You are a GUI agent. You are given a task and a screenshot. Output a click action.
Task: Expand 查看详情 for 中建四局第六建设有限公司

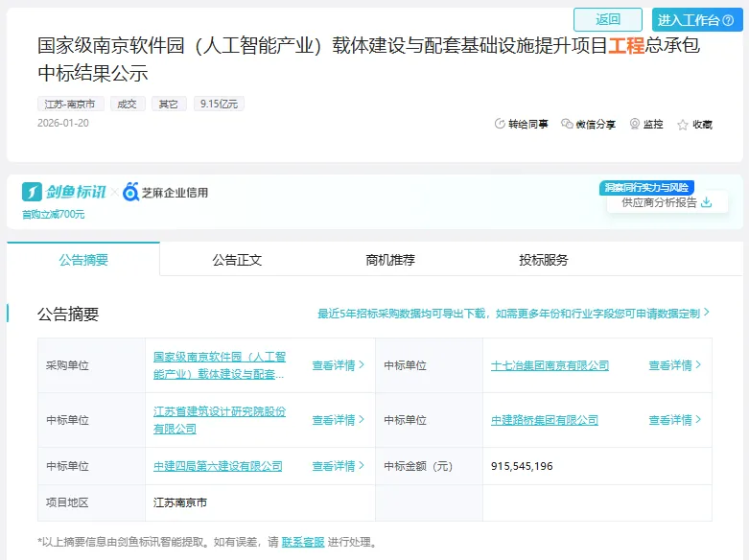coord(339,466)
